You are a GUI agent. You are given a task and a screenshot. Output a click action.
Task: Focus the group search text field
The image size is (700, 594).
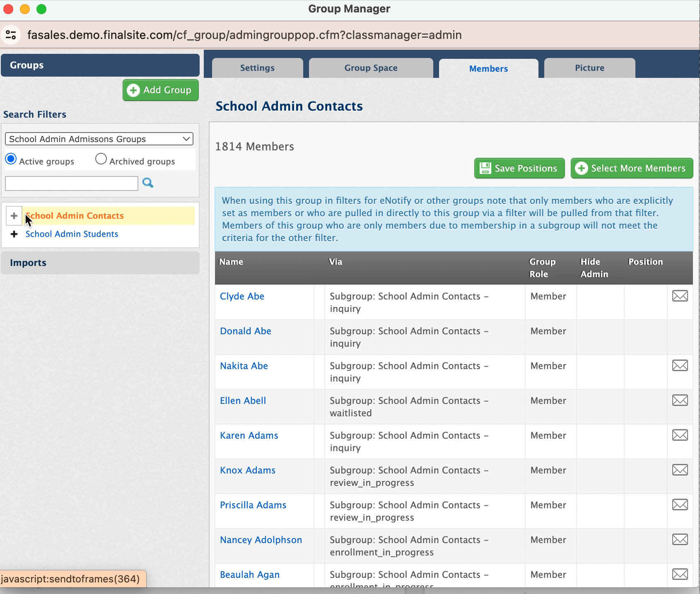[x=71, y=183]
